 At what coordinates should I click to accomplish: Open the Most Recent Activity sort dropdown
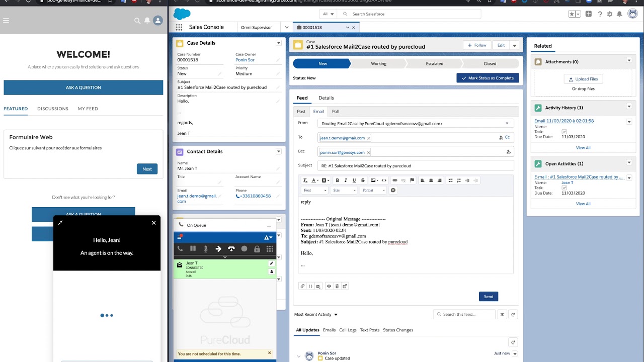click(x=316, y=314)
